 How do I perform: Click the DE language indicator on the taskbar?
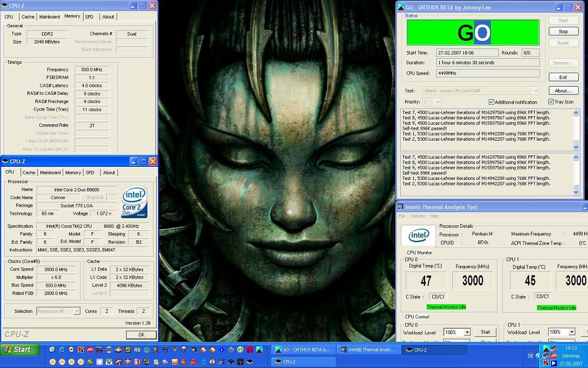coord(531,356)
